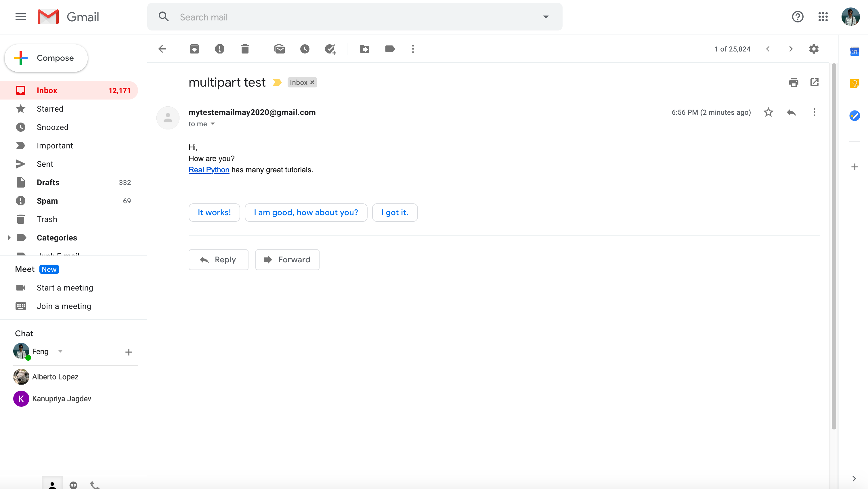Image resolution: width=868 pixels, height=489 pixels.
Task: Print the email
Action: 794,82
